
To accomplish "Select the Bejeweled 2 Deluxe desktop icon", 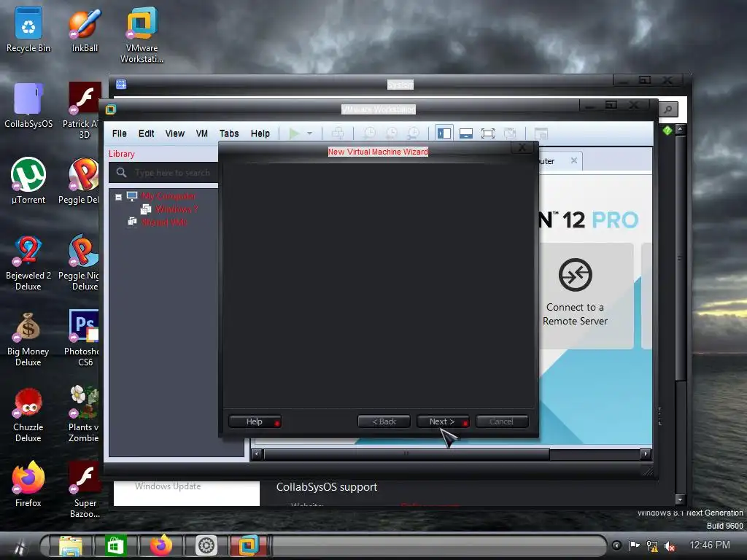I will click(x=28, y=262).
